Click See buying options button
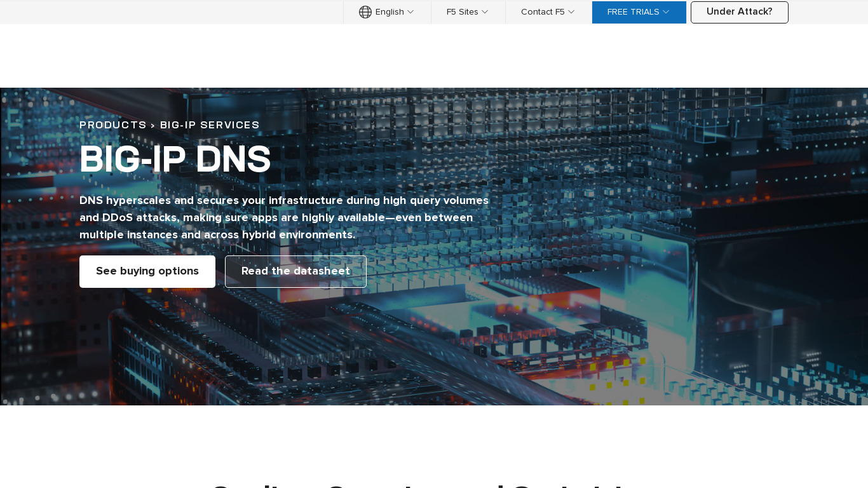868x488 pixels. (x=147, y=271)
